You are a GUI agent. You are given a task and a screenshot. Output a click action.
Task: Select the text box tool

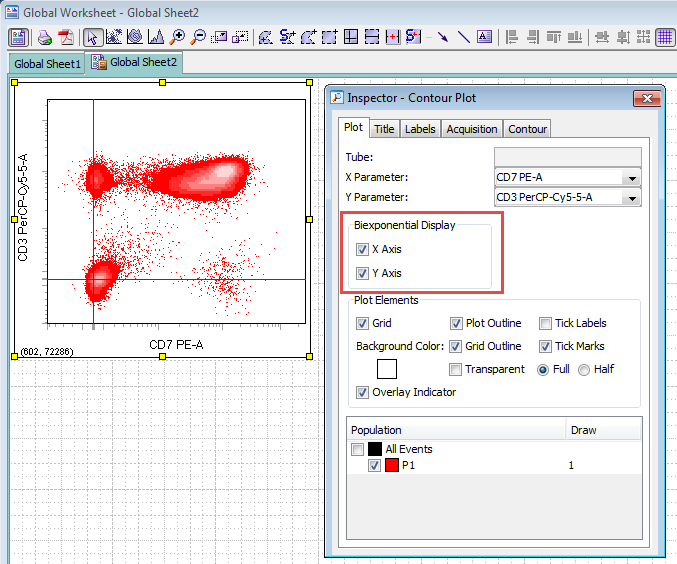point(485,38)
